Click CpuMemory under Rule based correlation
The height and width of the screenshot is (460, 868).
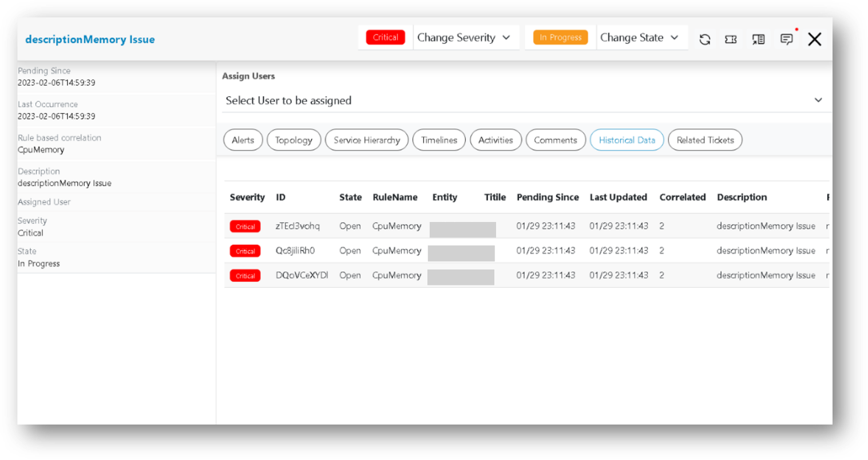[x=41, y=150]
